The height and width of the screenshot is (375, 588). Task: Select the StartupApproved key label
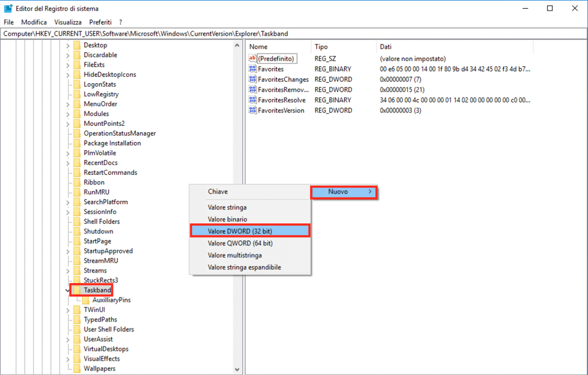point(108,251)
